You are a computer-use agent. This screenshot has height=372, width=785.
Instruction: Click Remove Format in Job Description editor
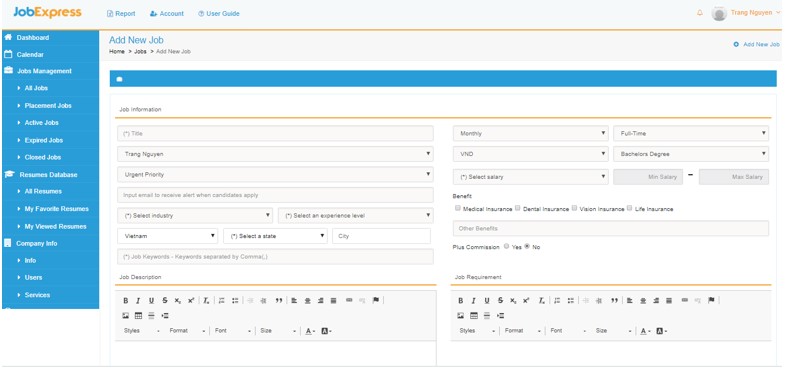click(206, 300)
